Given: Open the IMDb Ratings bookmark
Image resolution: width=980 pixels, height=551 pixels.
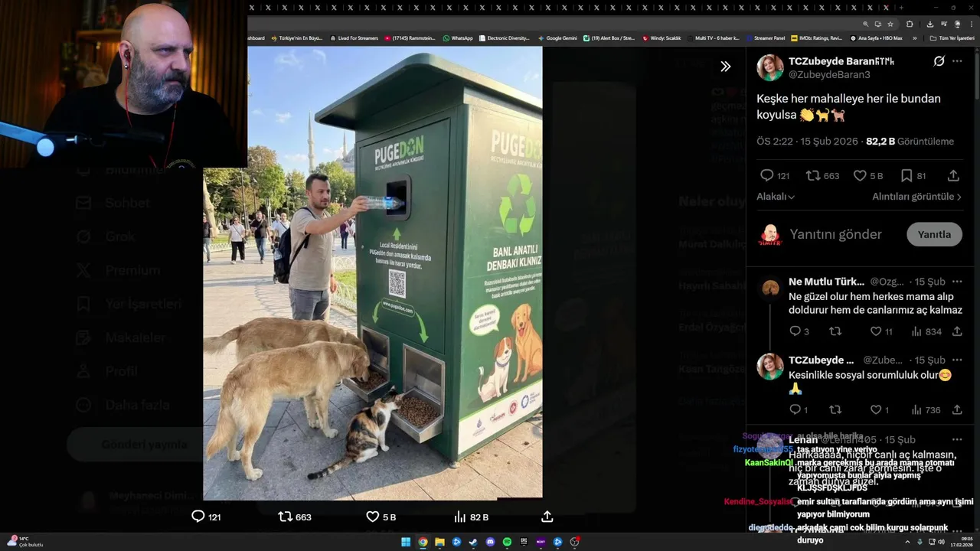Looking at the screenshot, I should click(817, 38).
